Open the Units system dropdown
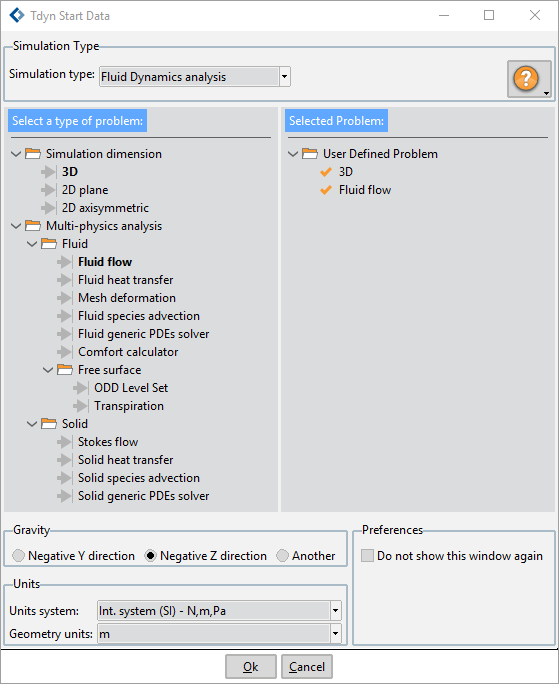 335,611
